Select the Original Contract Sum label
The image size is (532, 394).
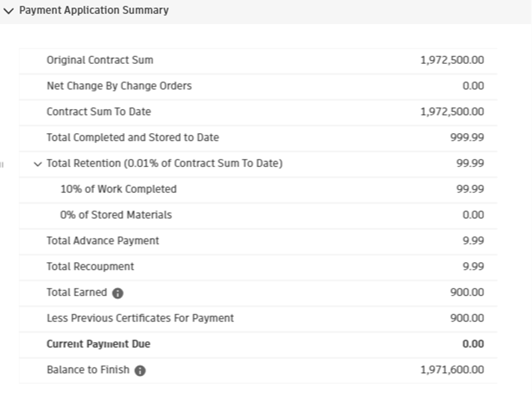pyautogui.click(x=100, y=60)
